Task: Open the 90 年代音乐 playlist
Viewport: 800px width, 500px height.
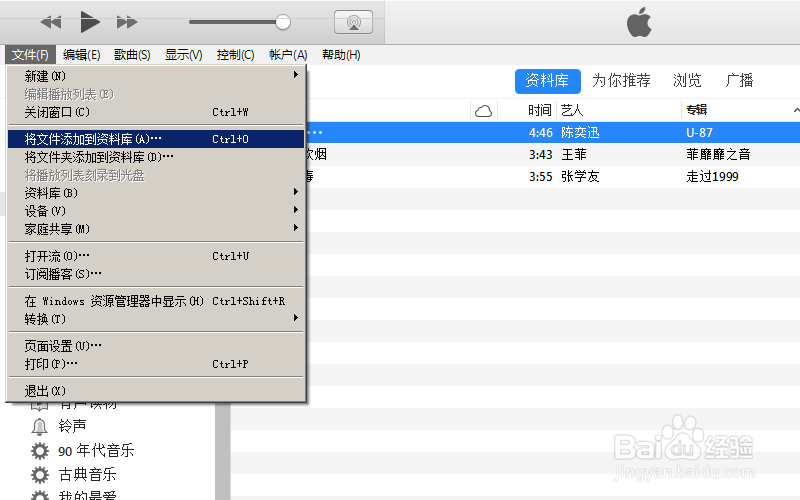Action: (96, 451)
